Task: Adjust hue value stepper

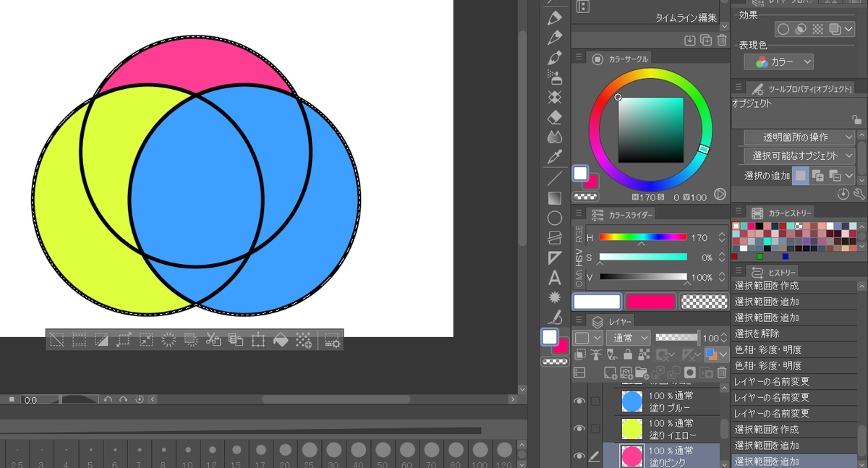Action: 722,237
